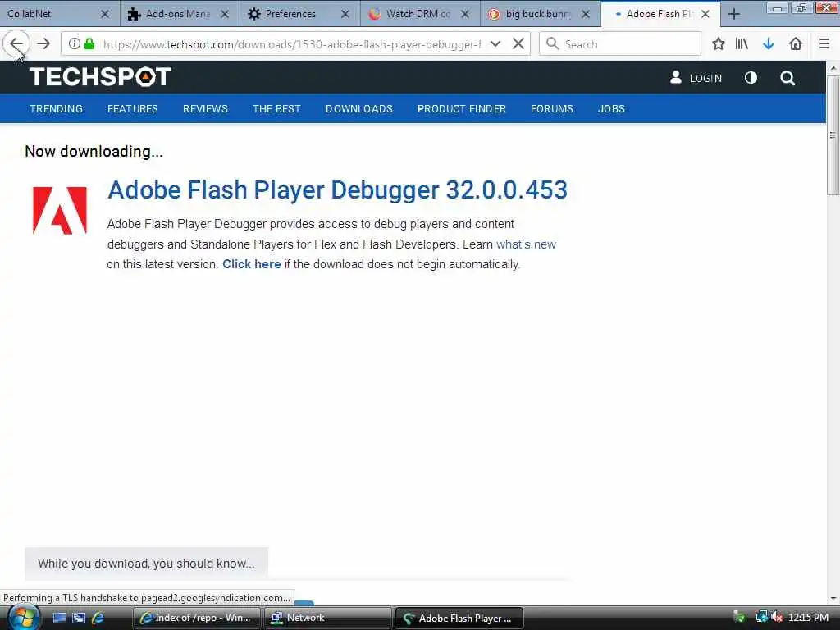Screen dimensions: 840x630
Task: Open the TRENDING menu
Action: coord(57,109)
